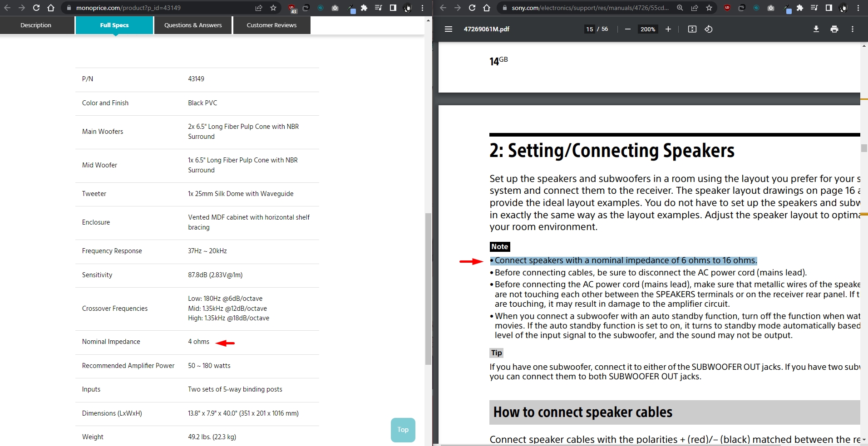Reload the sony.com PDF page

pyautogui.click(x=472, y=8)
